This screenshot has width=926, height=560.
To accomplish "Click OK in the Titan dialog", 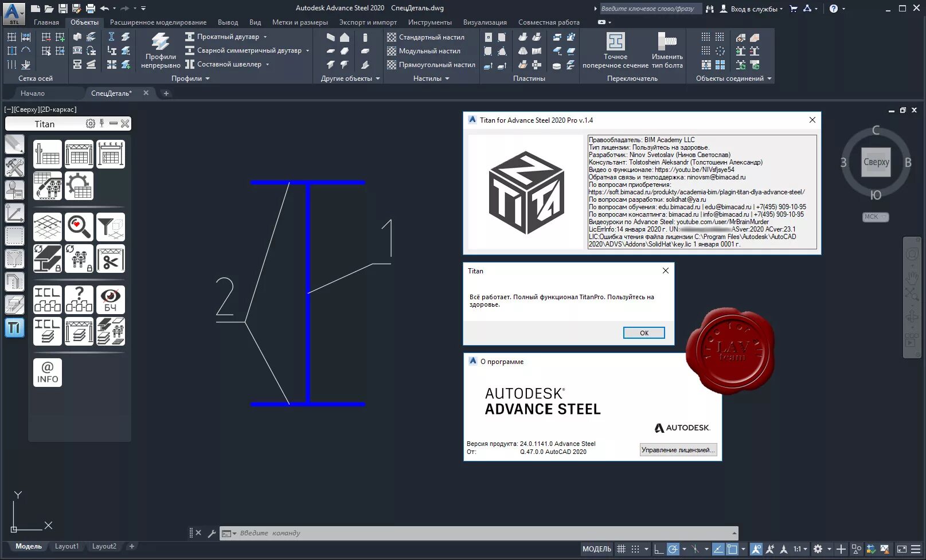I will click(x=644, y=333).
